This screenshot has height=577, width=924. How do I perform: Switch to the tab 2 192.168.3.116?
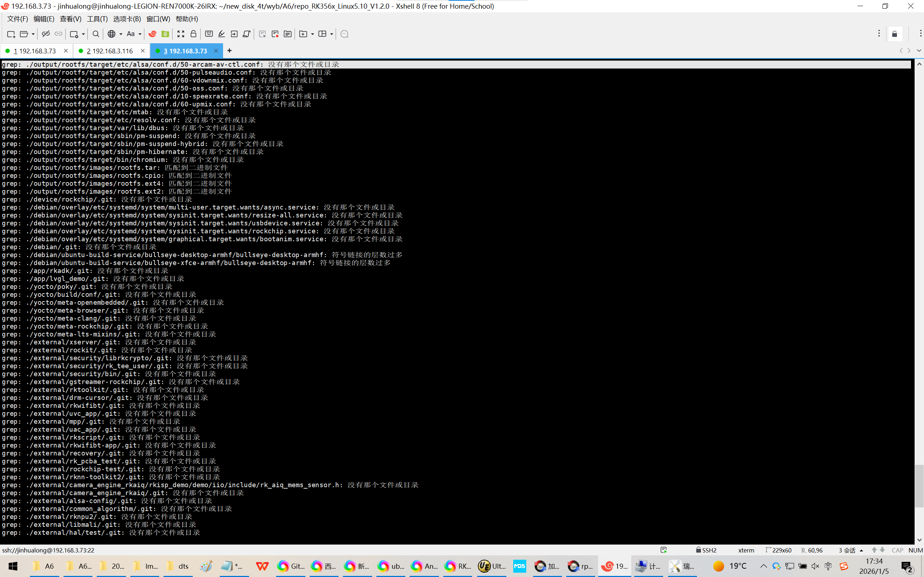coord(110,51)
